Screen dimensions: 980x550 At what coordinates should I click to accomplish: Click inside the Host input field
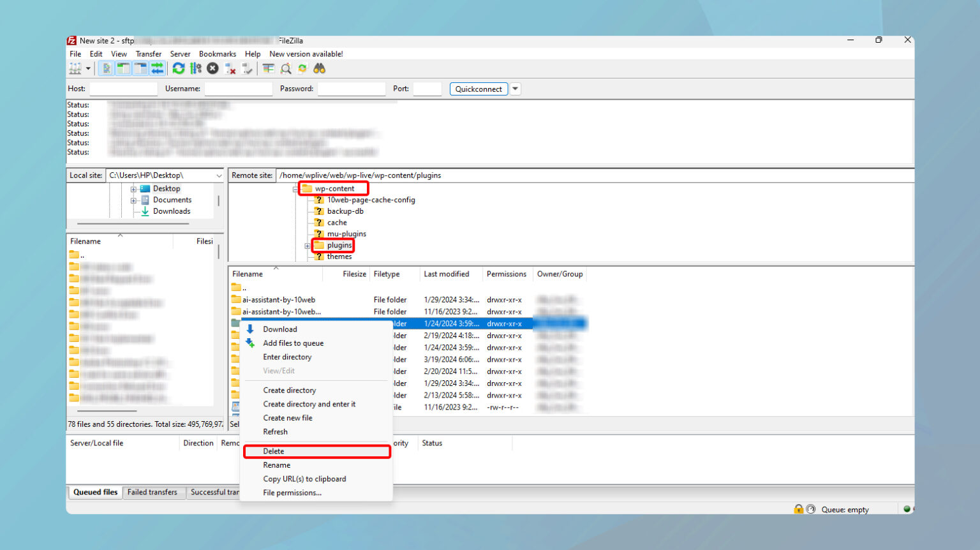[x=123, y=89]
